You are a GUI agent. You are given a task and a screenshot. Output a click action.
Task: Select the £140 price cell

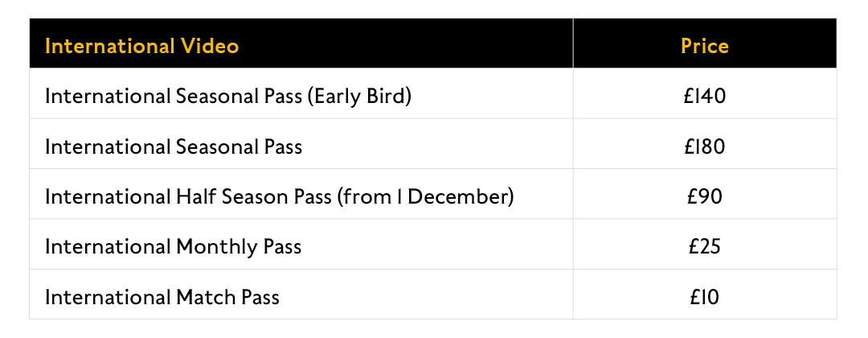coord(704,97)
